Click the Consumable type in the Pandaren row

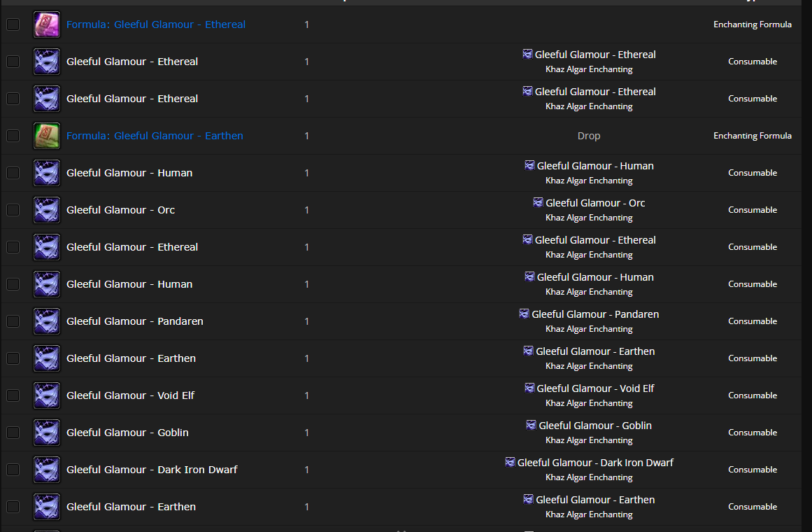pyautogui.click(x=753, y=321)
